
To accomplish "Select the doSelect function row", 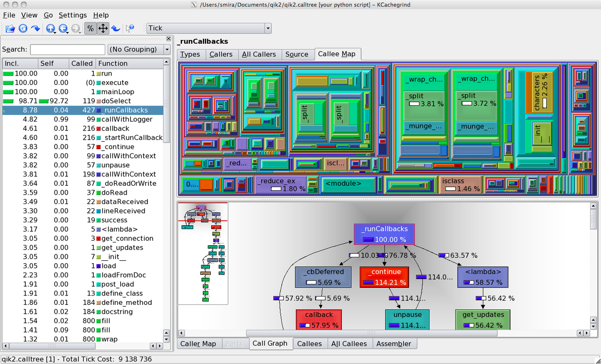I will coord(83,101).
